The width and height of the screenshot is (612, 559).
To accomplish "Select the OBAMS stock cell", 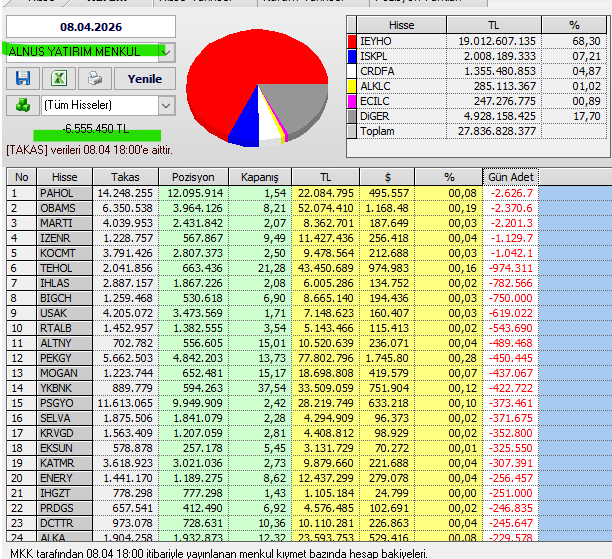I will pos(65,208).
